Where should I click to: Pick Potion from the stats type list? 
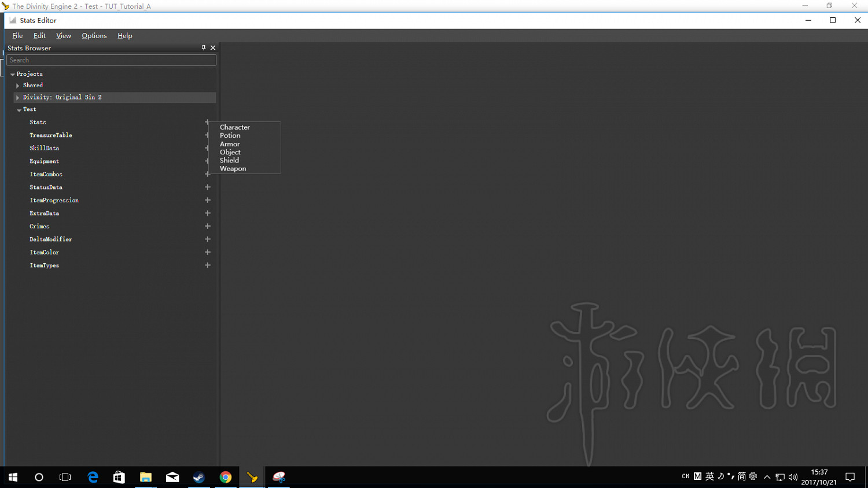coord(230,135)
